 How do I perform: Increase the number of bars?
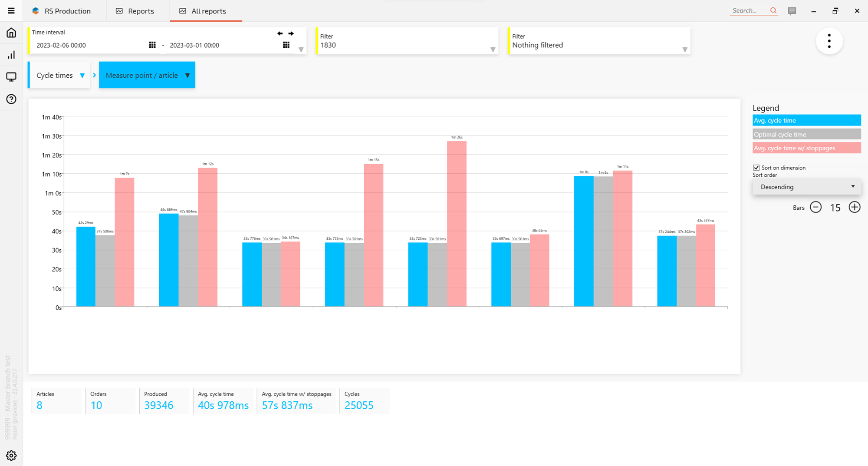tap(854, 207)
